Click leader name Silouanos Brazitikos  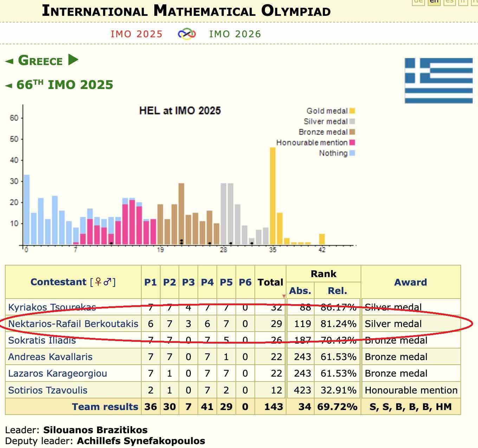(95, 430)
